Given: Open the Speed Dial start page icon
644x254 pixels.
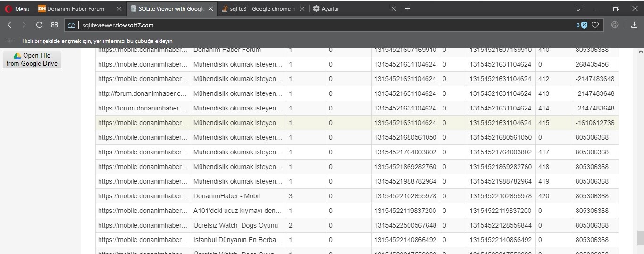Looking at the screenshot, I should [x=54, y=25].
